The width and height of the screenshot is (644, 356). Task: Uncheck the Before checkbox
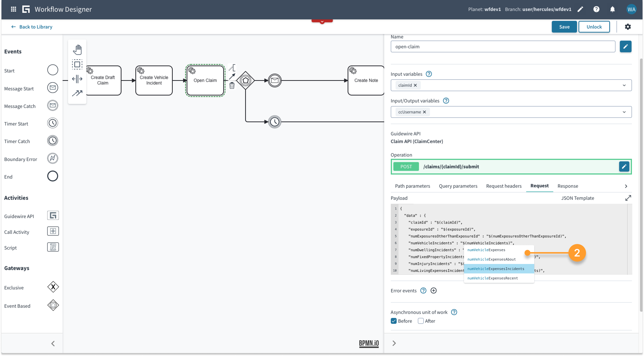pyautogui.click(x=394, y=321)
